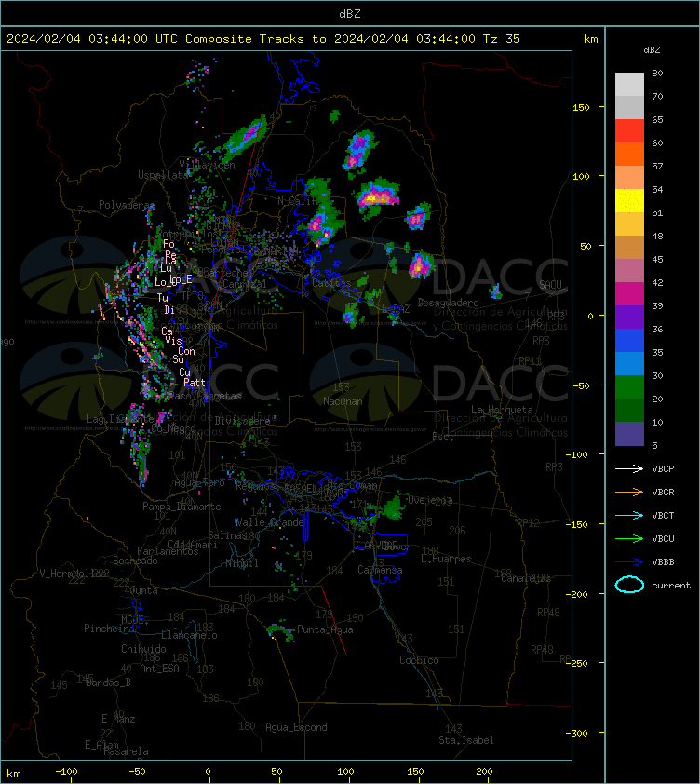Click the La Horqueta place label

(x=502, y=410)
